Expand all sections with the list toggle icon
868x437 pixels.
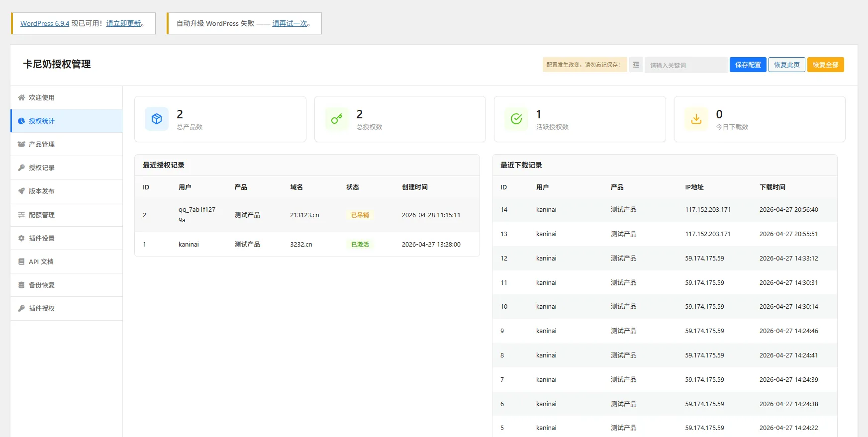pos(636,65)
